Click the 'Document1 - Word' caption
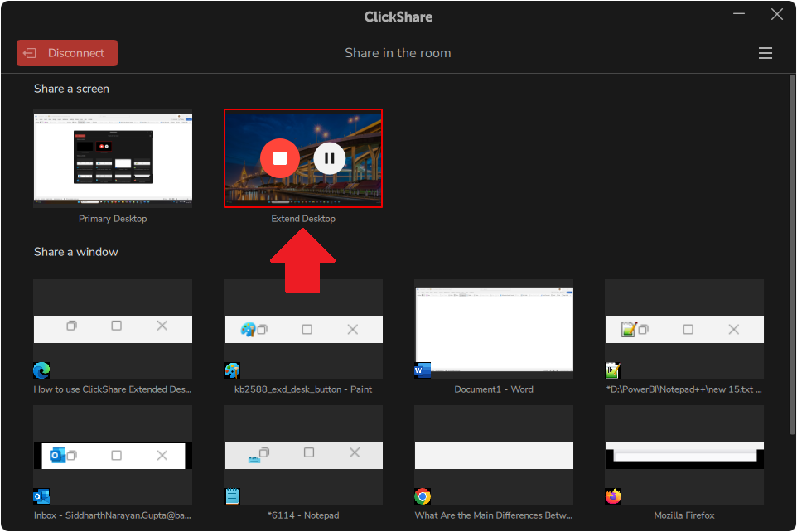This screenshot has height=532, width=797. [x=494, y=389]
